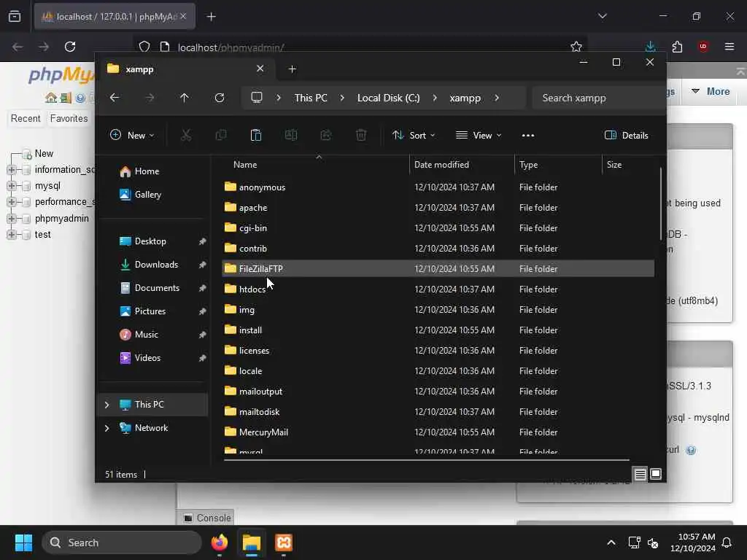Open the phpMyAdmin More menu
The width and height of the screenshot is (747, 560).
[x=711, y=91]
